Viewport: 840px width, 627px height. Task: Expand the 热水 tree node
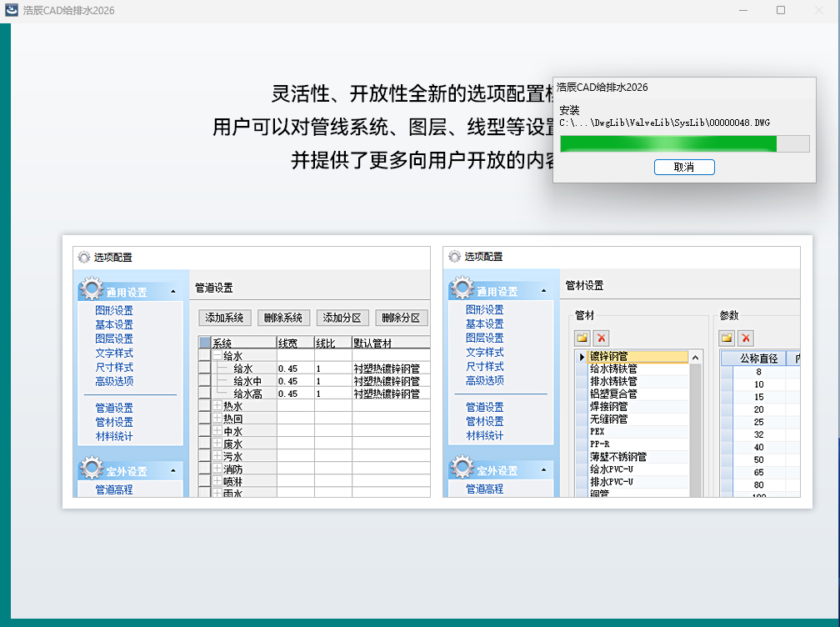tap(217, 406)
